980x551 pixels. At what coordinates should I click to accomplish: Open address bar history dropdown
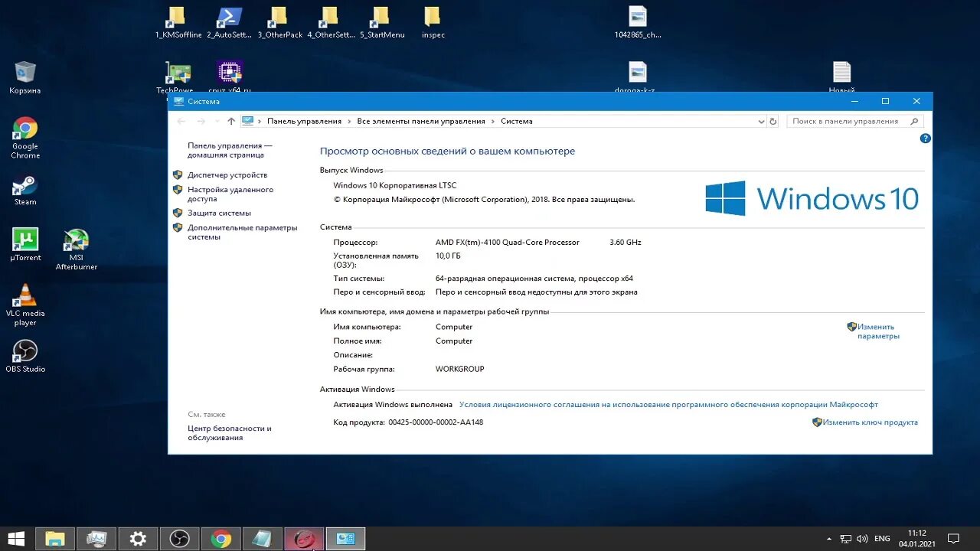click(x=761, y=121)
